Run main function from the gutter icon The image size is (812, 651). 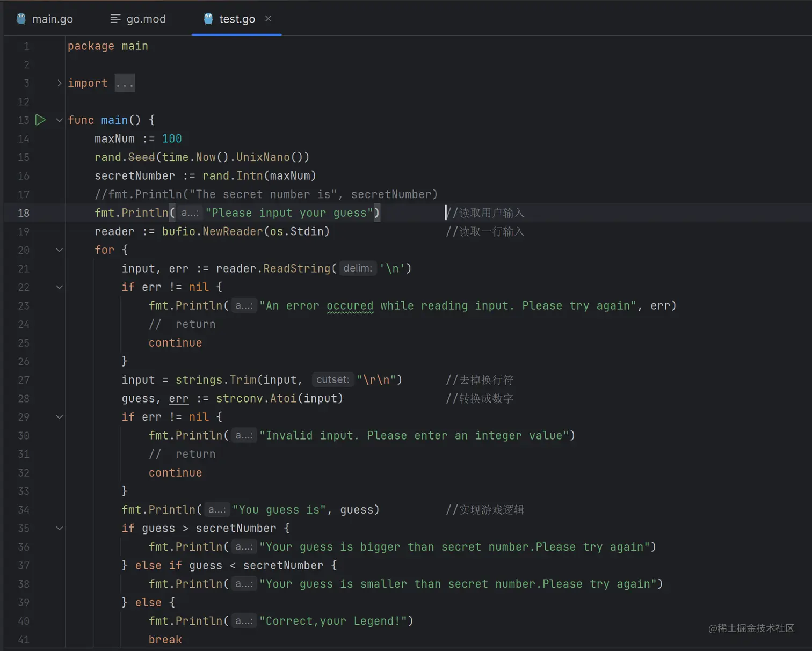coord(40,120)
